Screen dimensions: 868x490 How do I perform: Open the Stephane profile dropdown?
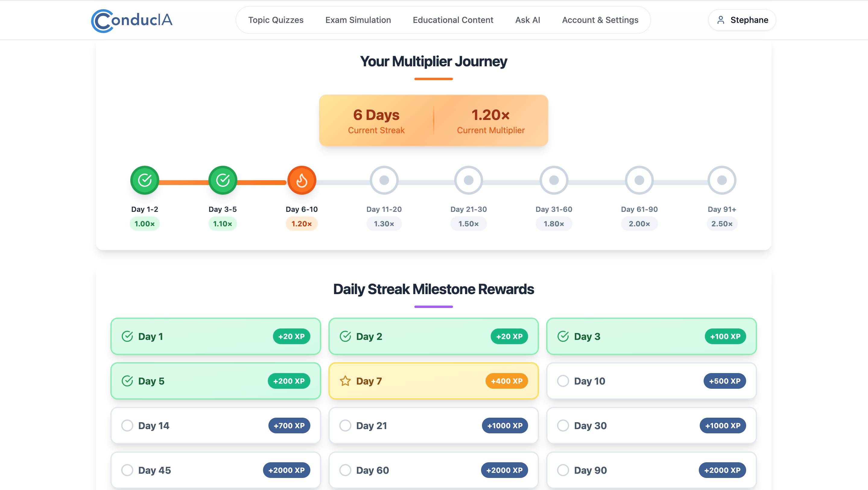(742, 20)
